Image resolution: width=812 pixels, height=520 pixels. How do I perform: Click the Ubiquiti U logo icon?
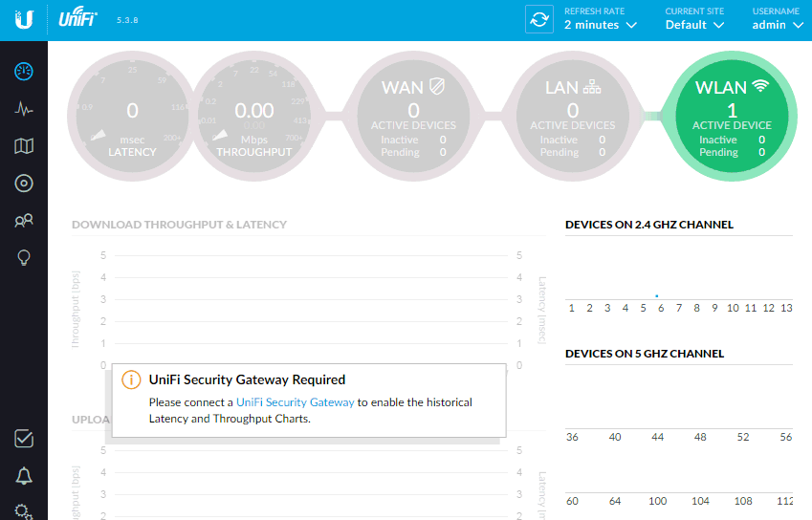click(x=24, y=20)
